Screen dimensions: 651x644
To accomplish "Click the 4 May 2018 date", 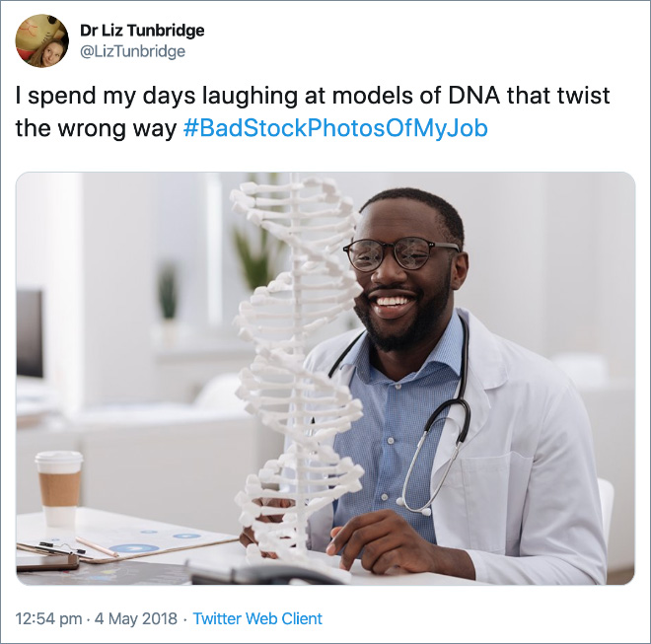I will pos(136,618).
